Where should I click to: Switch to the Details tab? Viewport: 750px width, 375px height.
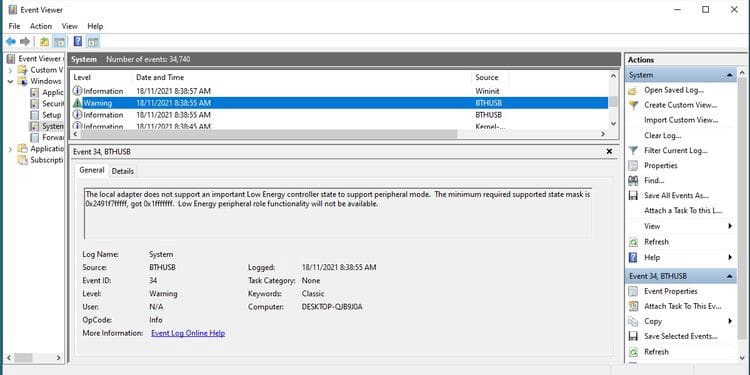click(x=122, y=171)
